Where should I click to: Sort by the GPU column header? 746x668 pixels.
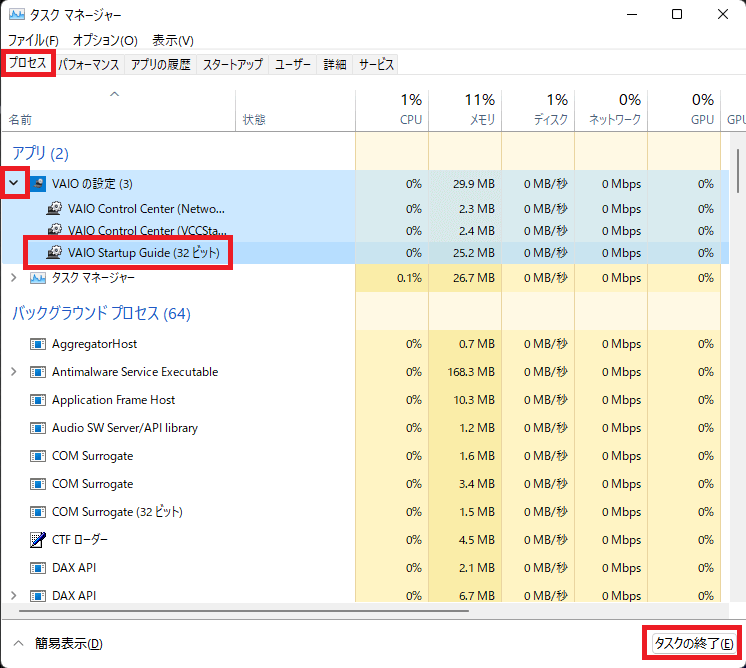pyautogui.click(x=684, y=110)
